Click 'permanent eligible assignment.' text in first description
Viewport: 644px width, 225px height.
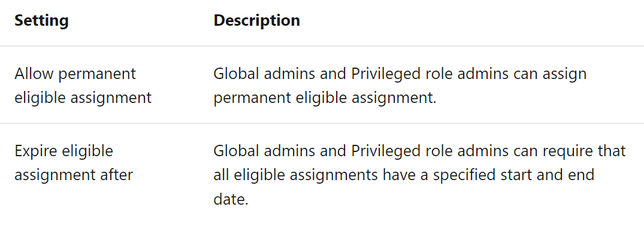pyautogui.click(x=325, y=98)
